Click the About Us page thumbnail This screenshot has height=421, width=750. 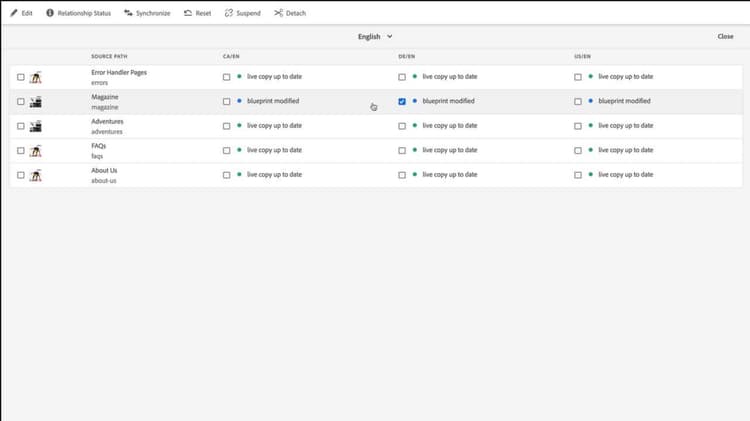pyautogui.click(x=35, y=175)
